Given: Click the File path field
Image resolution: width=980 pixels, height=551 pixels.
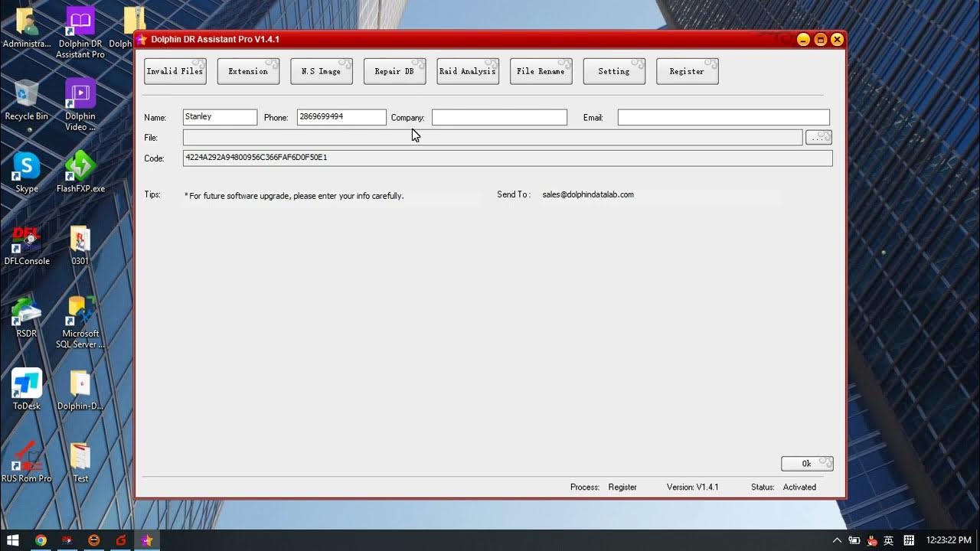Looking at the screenshot, I should [492, 137].
